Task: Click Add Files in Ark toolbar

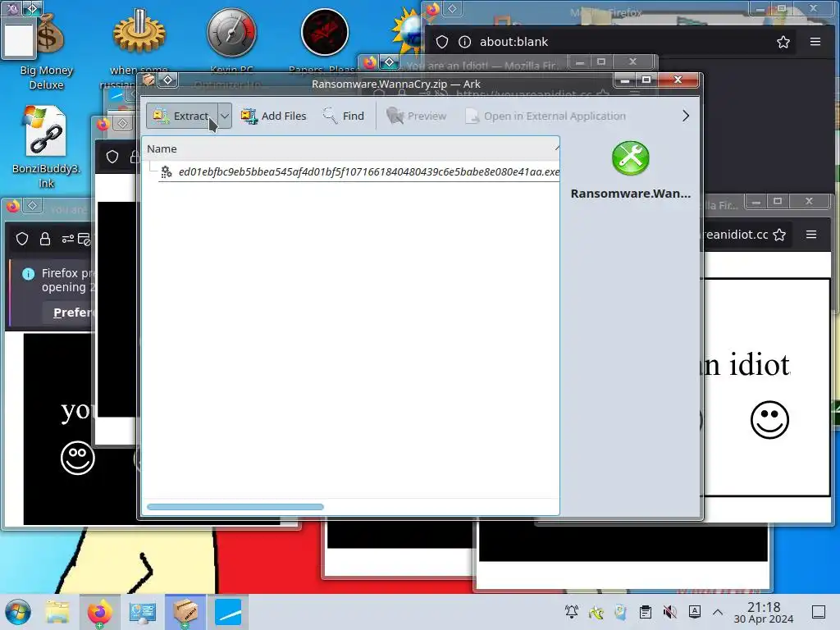Action: [x=273, y=116]
